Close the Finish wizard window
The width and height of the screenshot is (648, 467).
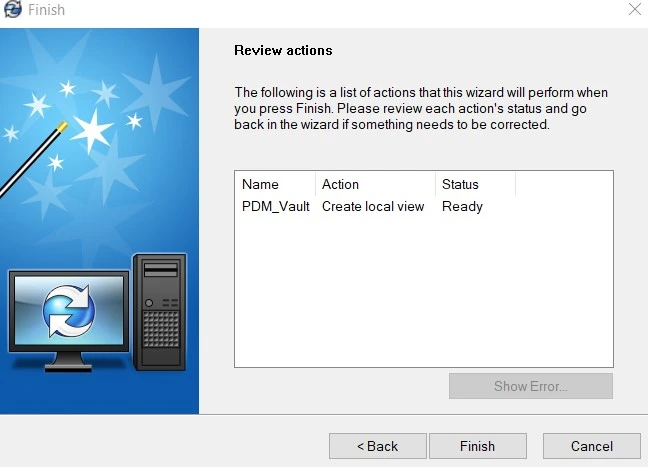click(x=634, y=10)
